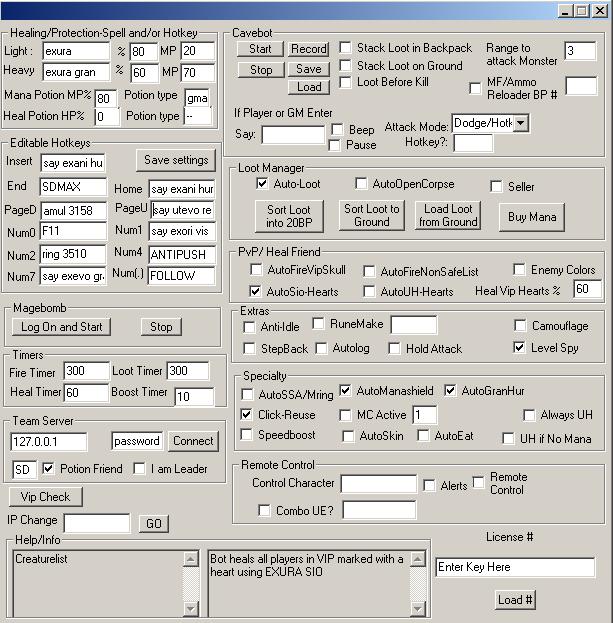Enable Autolog checkbox
Screen dimensions: 613x623
321,348
